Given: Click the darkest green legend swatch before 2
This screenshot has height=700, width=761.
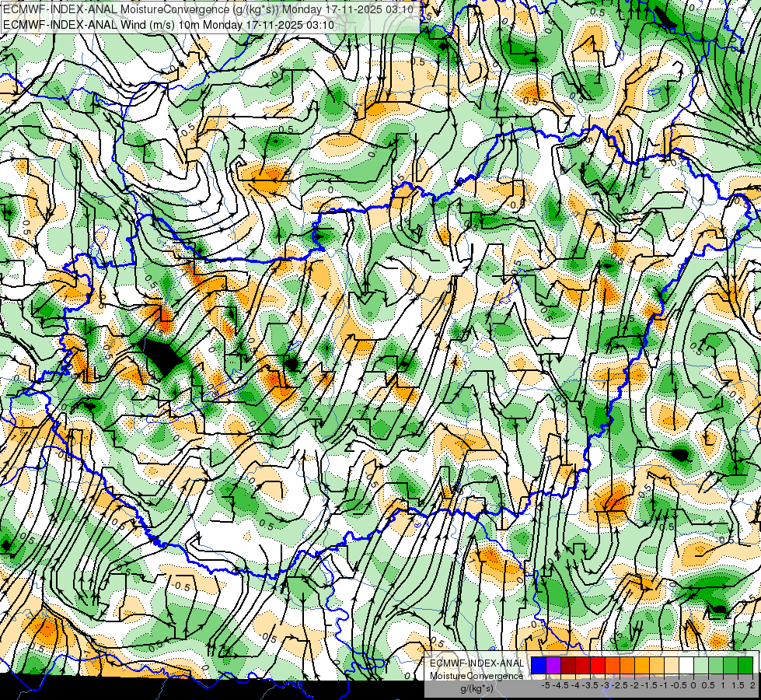Looking at the screenshot, I should pyautogui.click(x=745, y=665).
